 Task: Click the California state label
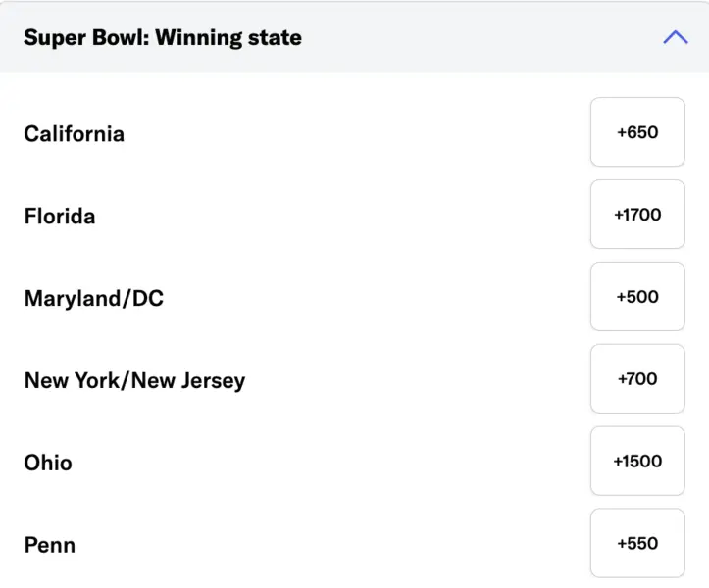pyautogui.click(x=75, y=133)
